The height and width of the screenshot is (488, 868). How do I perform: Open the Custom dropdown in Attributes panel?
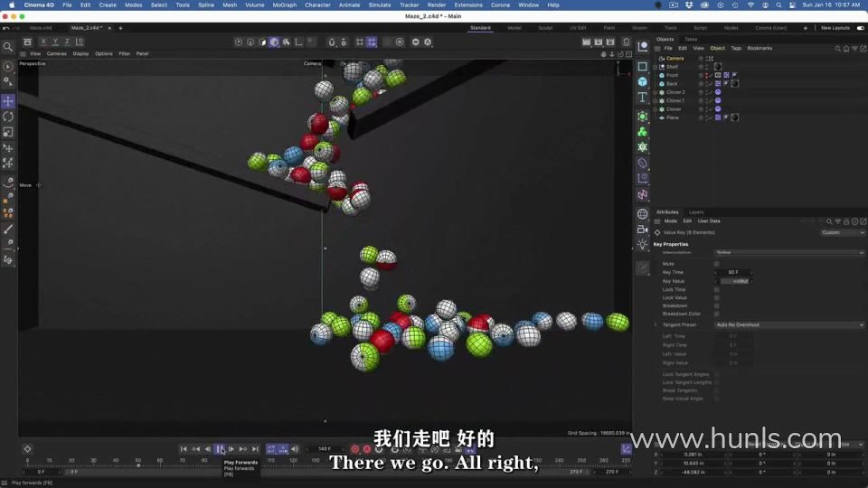coord(842,232)
